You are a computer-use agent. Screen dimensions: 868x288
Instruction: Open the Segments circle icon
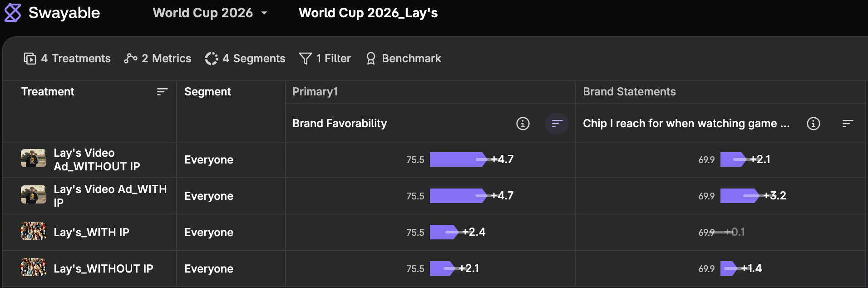(x=212, y=59)
